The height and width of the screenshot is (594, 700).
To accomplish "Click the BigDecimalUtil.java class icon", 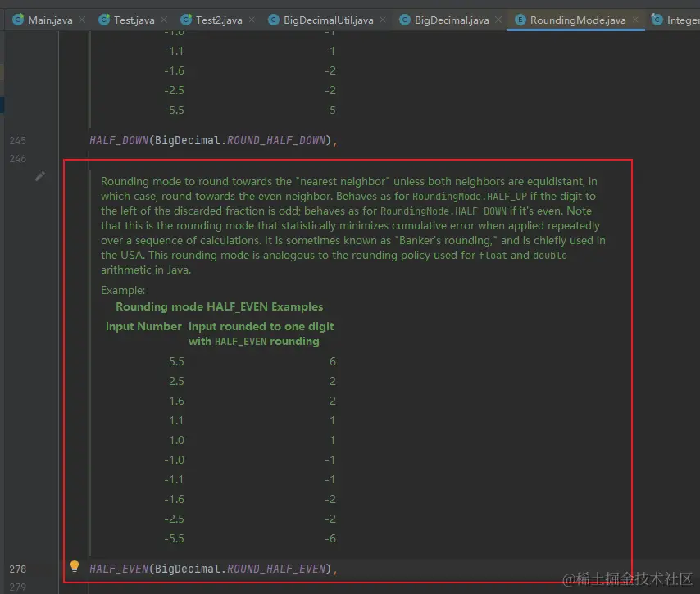I will click(274, 20).
